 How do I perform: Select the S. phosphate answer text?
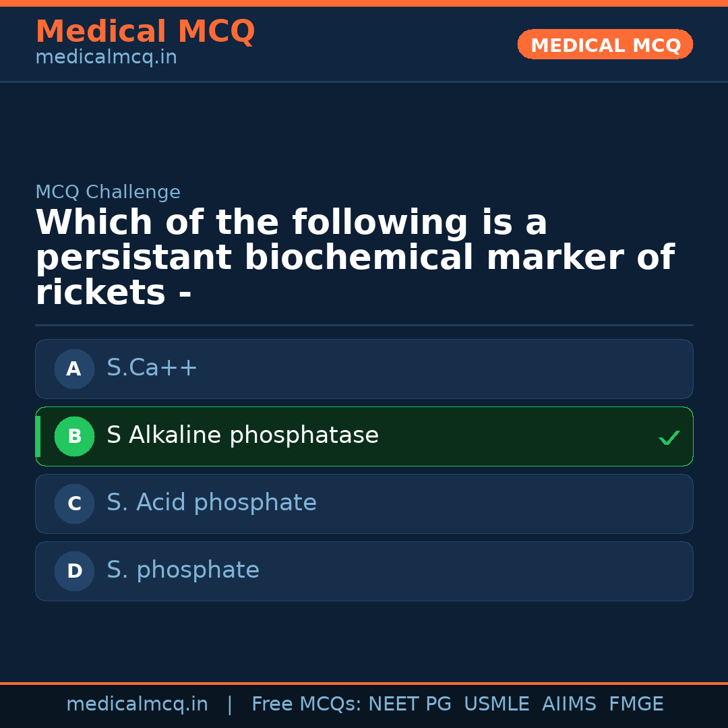click(183, 570)
